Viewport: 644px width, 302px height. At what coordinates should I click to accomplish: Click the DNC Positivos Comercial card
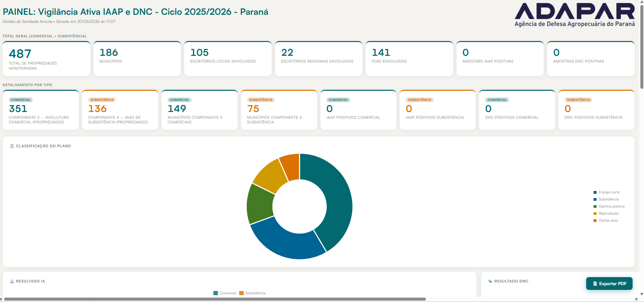(517, 110)
